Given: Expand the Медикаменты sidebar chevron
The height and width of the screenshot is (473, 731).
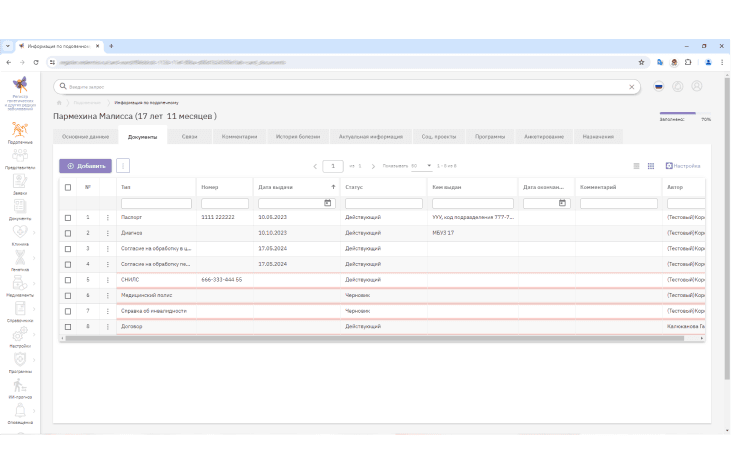Looking at the screenshot, I should tap(34, 283).
